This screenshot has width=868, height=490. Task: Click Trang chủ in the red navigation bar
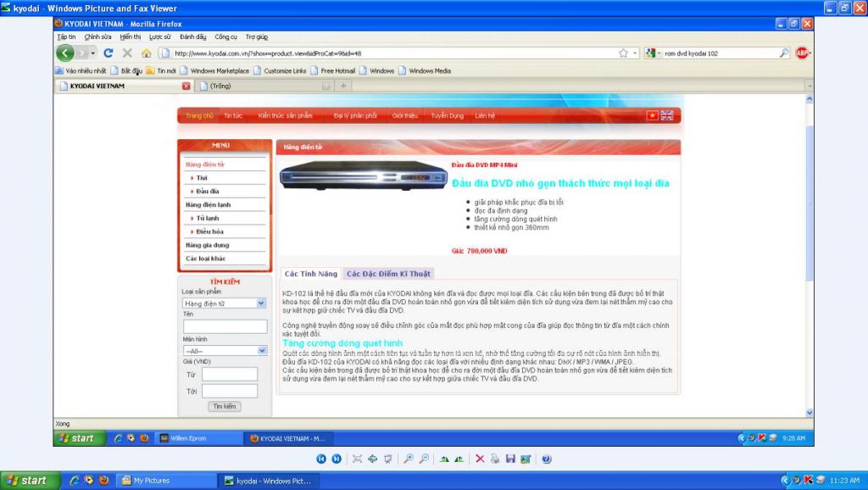199,115
